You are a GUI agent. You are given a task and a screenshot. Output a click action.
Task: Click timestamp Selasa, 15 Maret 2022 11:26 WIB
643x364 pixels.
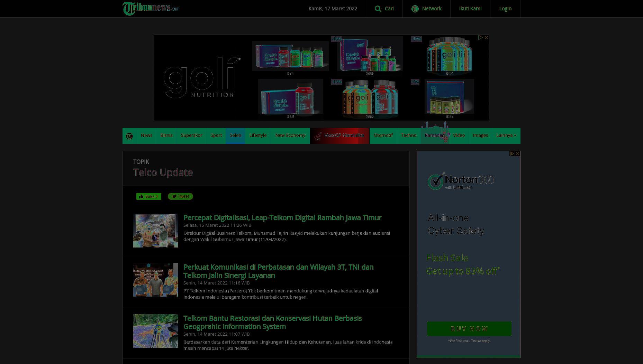217,225
